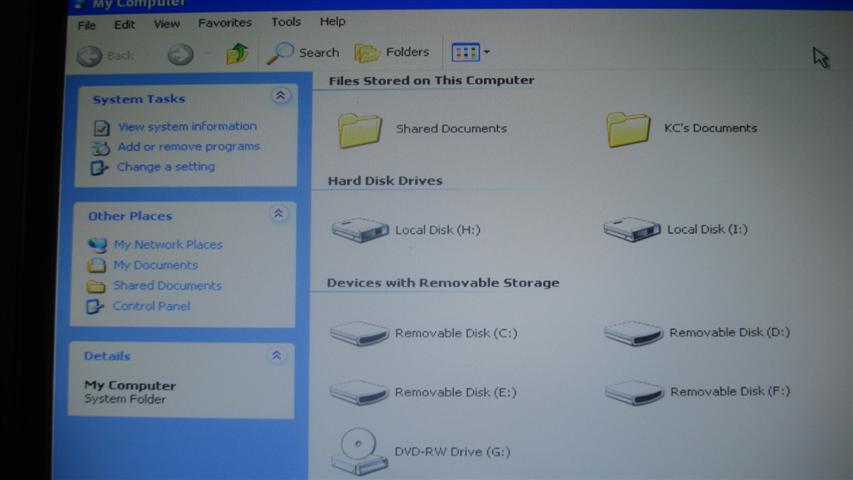
Task: Open My Network Places link
Action: click(x=168, y=245)
